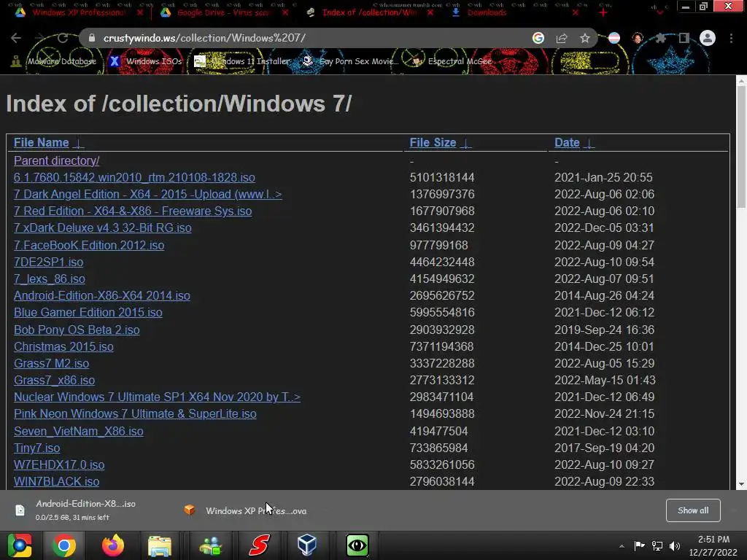Switch to the Windows XP Professional tab
This screenshot has height=560, width=747.
[x=79, y=12]
